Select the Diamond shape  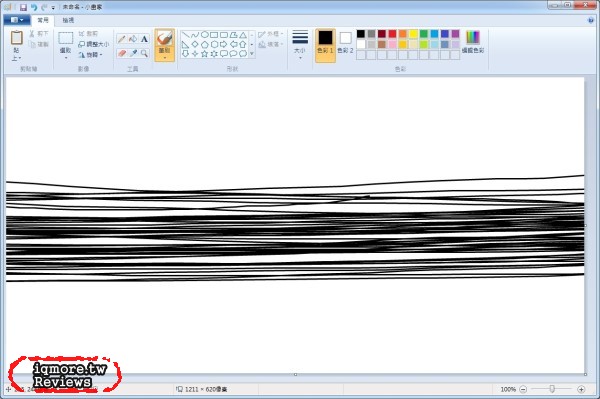point(195,44)
